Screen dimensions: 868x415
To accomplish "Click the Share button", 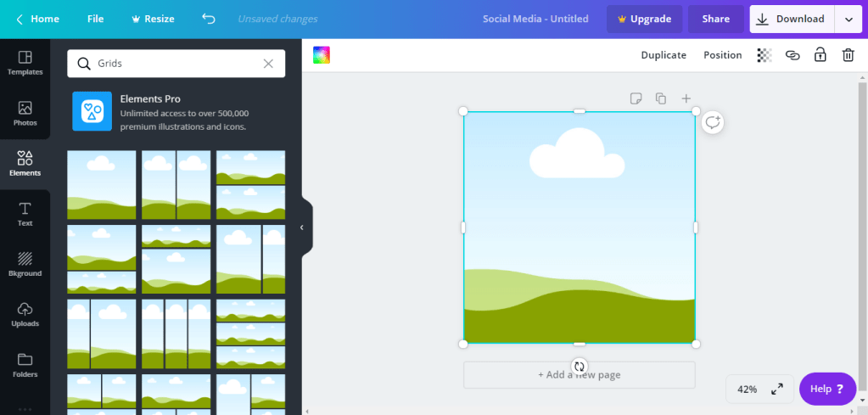I will click(x=715, y=19).
